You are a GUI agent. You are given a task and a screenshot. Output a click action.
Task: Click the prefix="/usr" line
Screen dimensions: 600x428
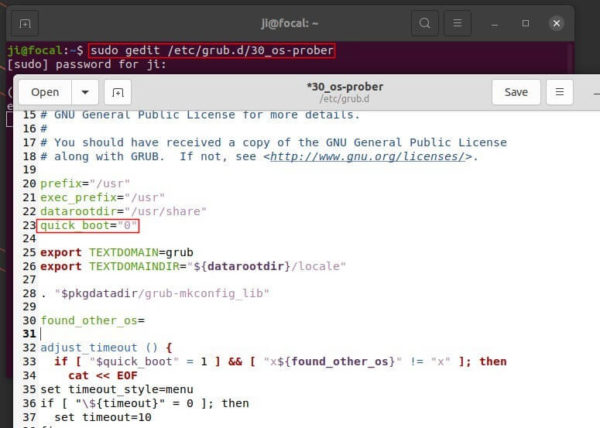click(85, 184)
